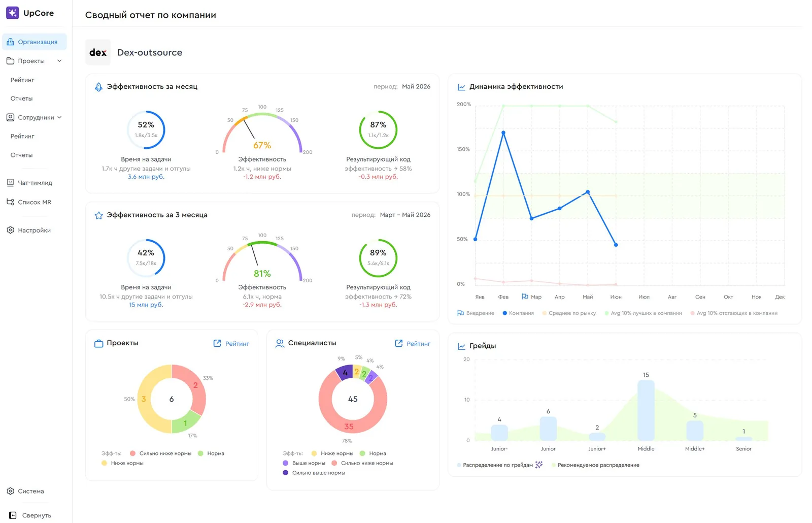Click chart icon beside Динамика эффективности
This screenshot has width=812, height=523.
tap(461, 87)
